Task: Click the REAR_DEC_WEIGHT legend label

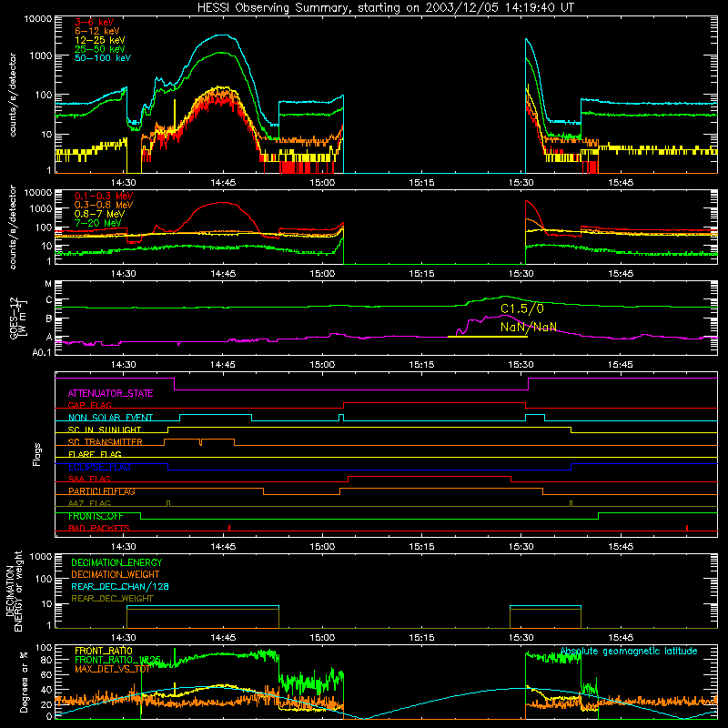Action: (112, 599)
